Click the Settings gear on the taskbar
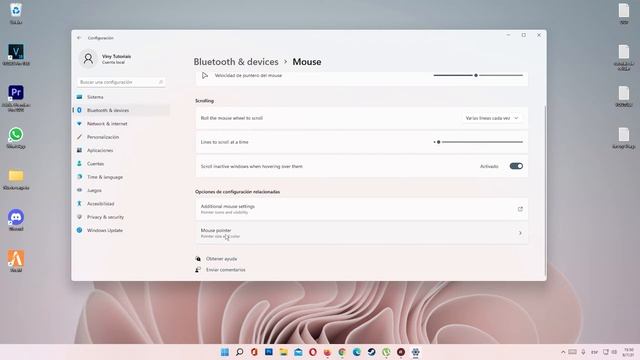The image size is (640, 360). [x=416, y=352]
